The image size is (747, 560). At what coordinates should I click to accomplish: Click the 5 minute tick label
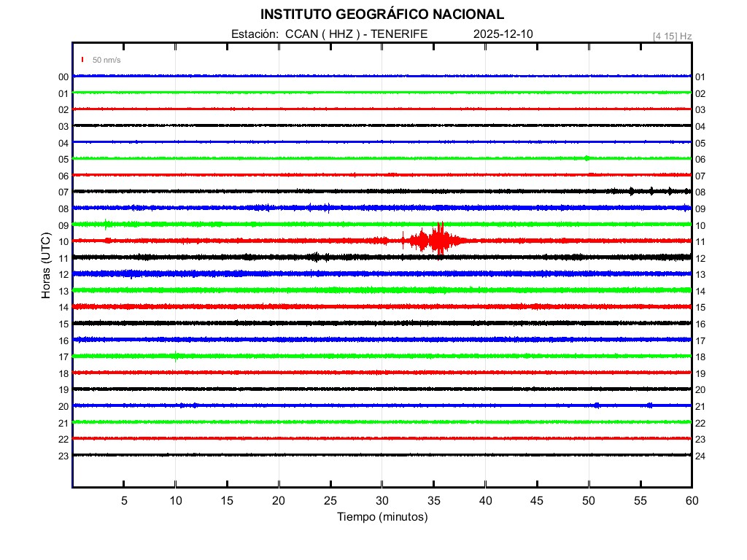[x=124, y=500]
